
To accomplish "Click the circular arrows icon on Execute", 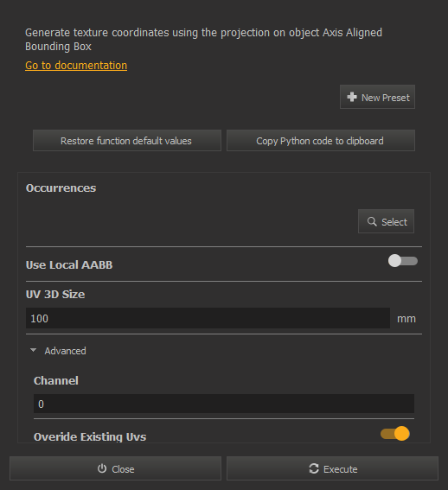I will tap(314, 468).
